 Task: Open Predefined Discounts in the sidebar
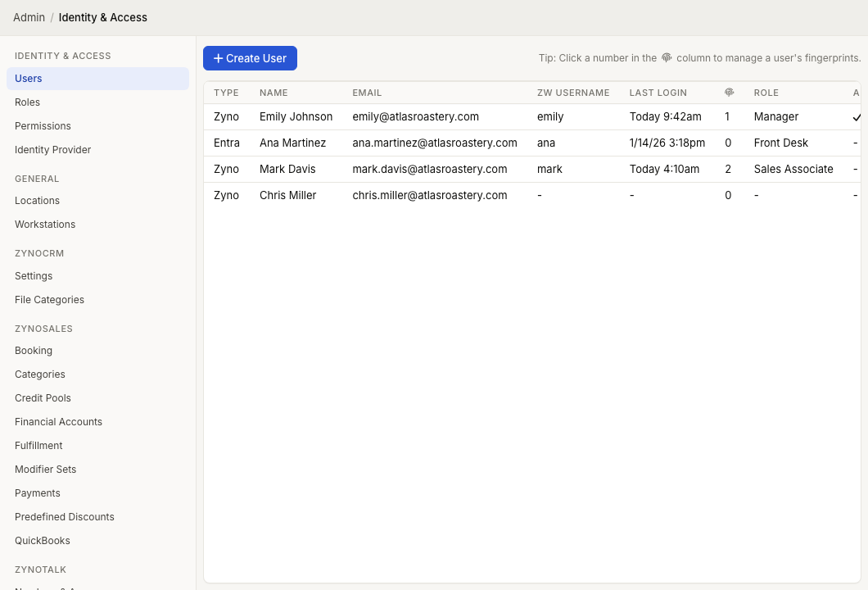(98, 517)
